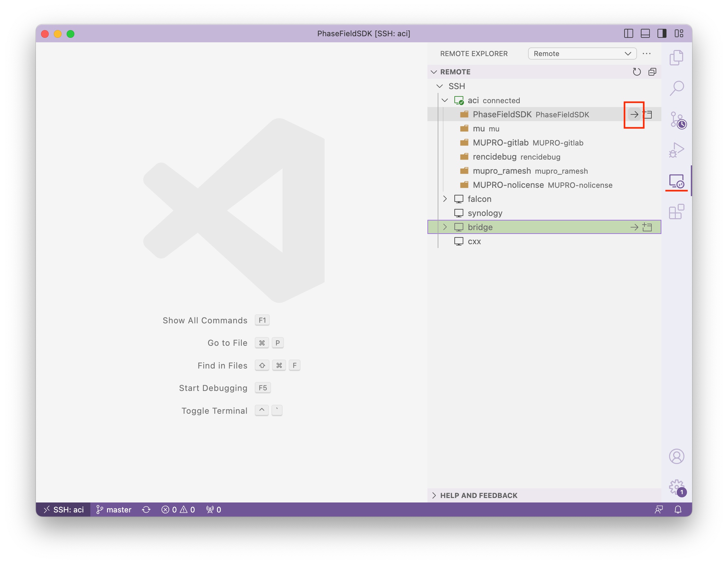Image resolution: width=728 pixels, height=564 pixels.
Task: Open the Remote Explorer dropdown selector
Action: 582,54
